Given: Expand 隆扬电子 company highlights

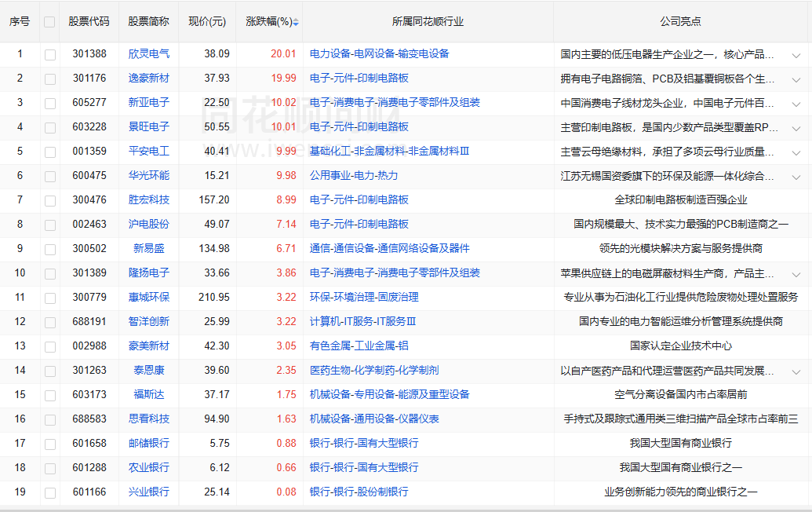Looking at the screenshot, I should [796, 275].
